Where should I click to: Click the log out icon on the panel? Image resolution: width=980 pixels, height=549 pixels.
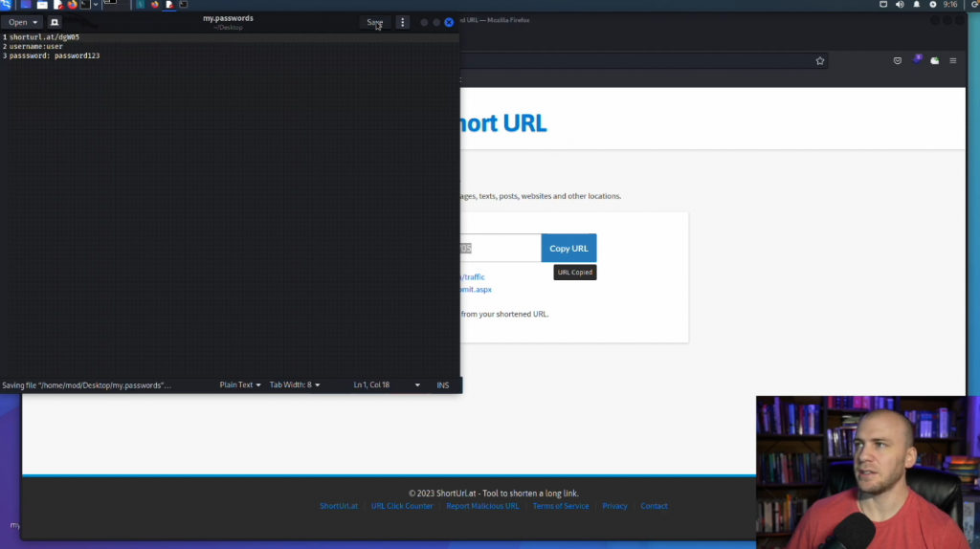pyautogui.click(x=974, y=5)
